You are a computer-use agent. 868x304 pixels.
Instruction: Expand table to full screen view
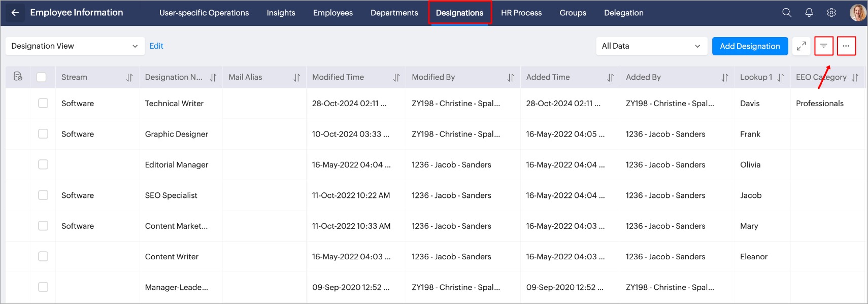(802, 46)
